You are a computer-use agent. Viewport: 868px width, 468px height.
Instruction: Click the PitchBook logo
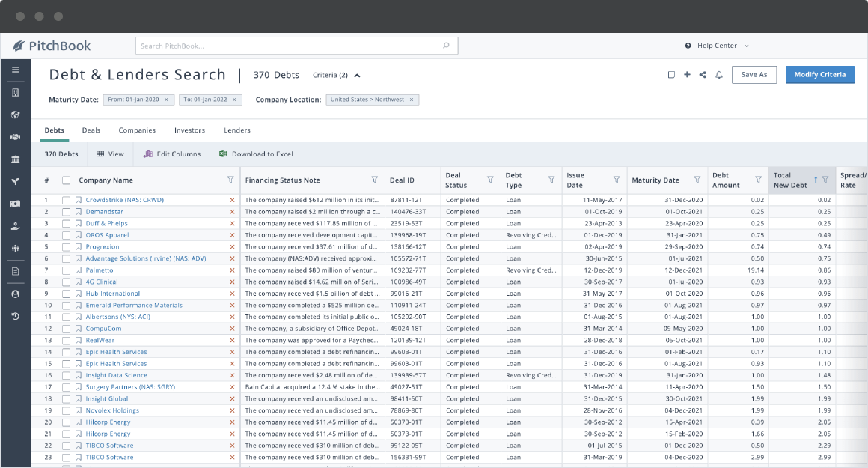(x=52, y=46)
